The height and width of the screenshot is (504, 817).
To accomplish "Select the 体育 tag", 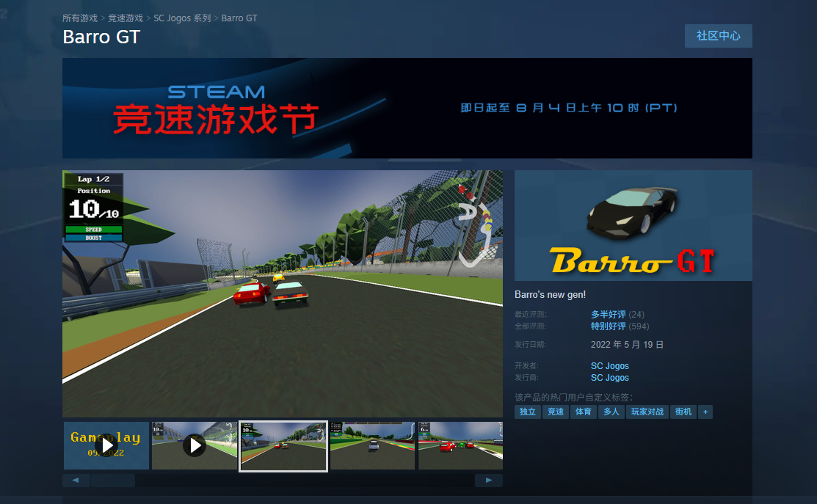I will [x=583, y=412].
